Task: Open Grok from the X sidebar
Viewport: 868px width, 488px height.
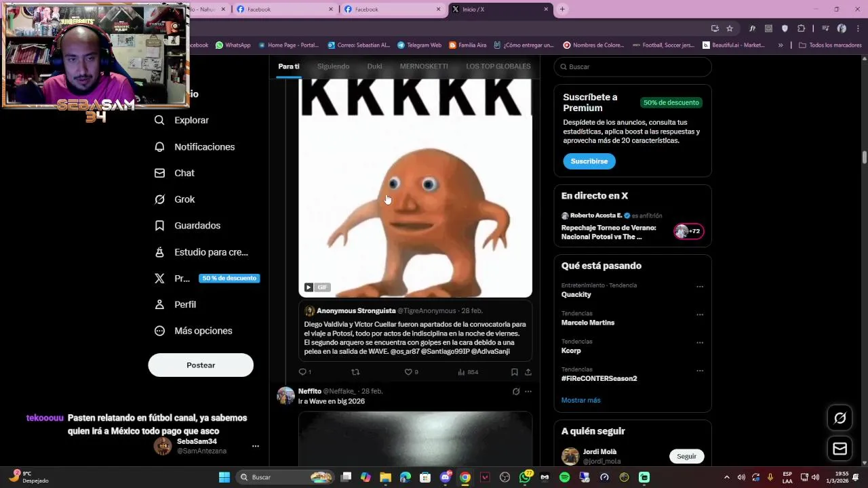Action: pyautogui.click(x=175, y=199)
